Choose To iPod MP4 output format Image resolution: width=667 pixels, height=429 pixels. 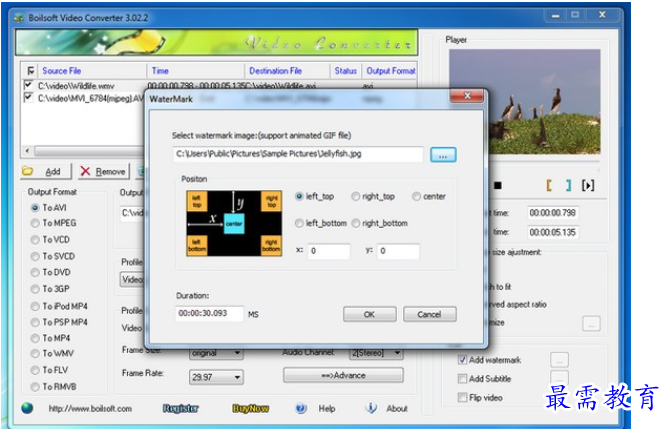[x=59, y=307]
